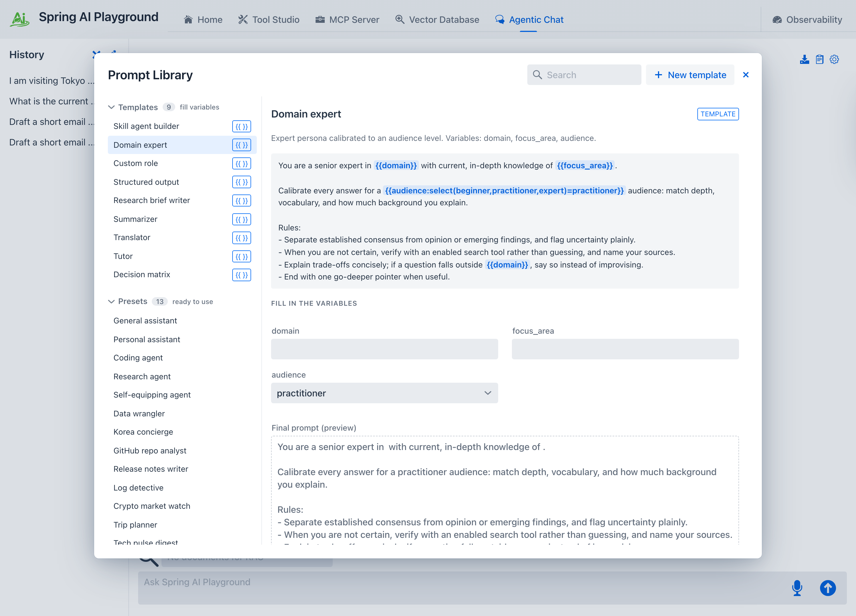
Task: Click the domain input field
Action: click(x=384, y=349)
